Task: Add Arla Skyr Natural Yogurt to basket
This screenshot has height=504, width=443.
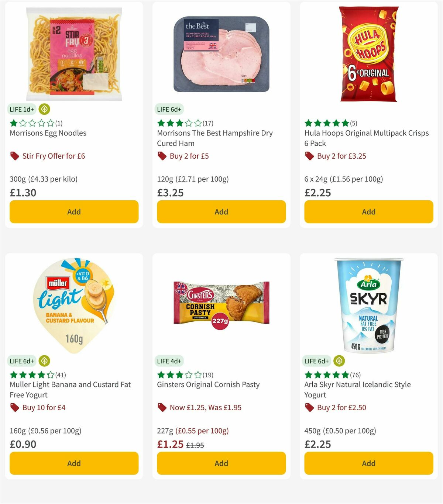Action: tap(368, 463)
